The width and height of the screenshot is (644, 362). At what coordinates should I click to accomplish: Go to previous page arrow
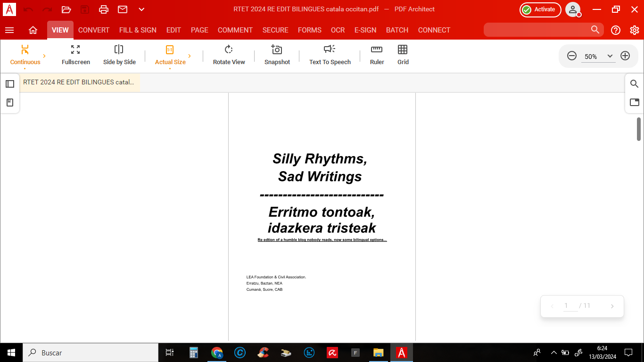click(552, 306)
